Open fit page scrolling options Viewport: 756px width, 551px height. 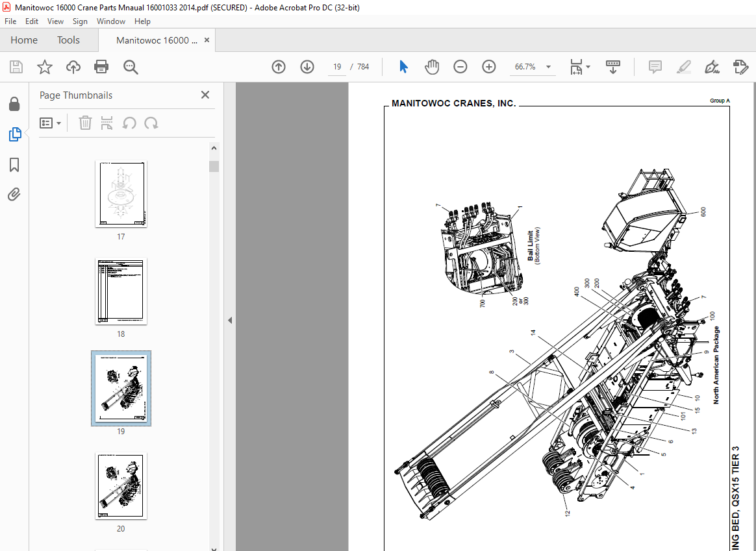[579, 67]
